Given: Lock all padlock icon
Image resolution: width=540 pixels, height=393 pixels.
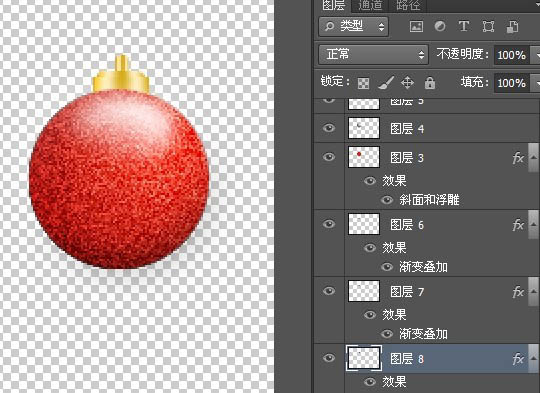Looking at the screenshot, I should point(430,83).
